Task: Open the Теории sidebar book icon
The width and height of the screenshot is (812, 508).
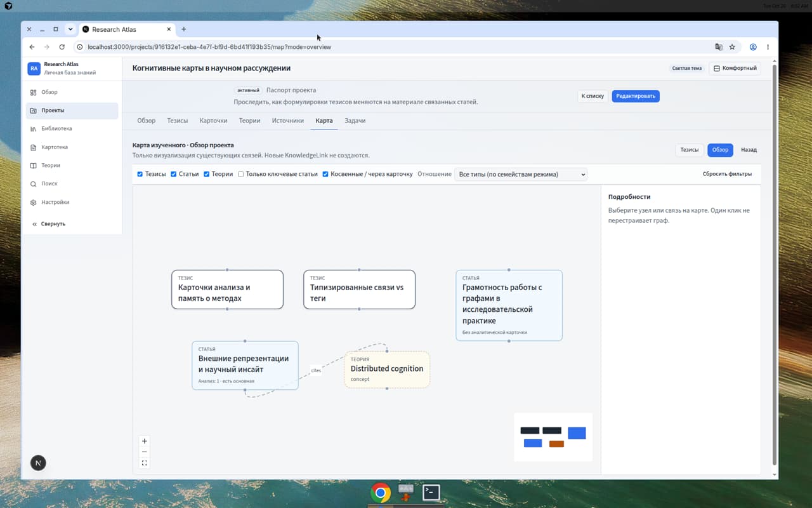Action: click(x=34, y=166)
